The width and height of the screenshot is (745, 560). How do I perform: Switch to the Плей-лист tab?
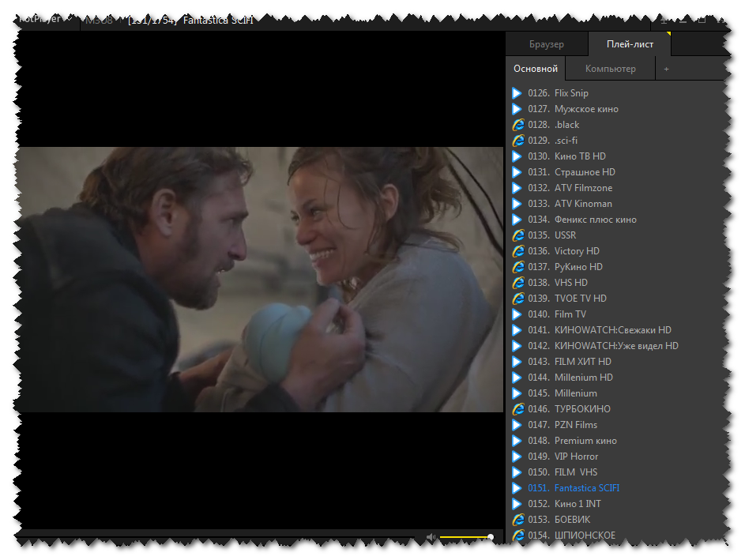tap(630, 44)
